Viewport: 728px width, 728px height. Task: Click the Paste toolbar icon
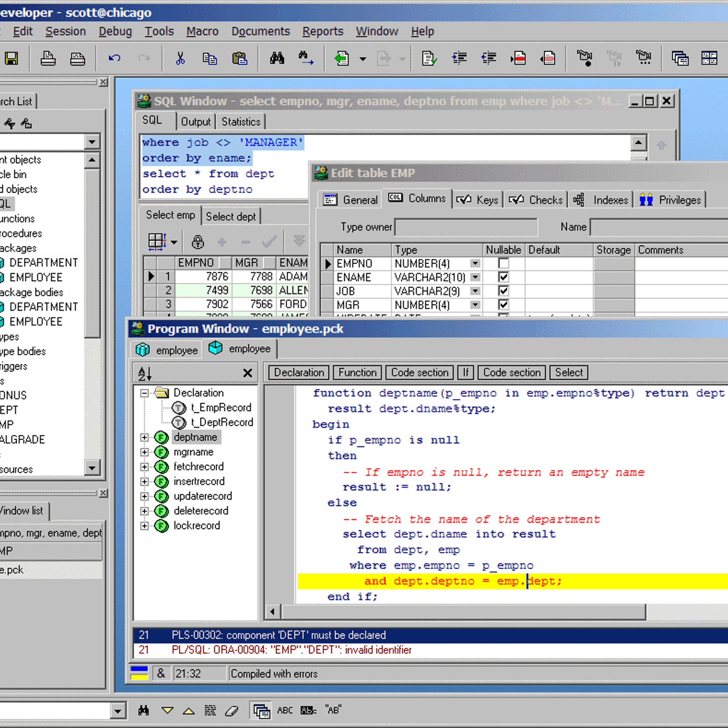point(240,58)
